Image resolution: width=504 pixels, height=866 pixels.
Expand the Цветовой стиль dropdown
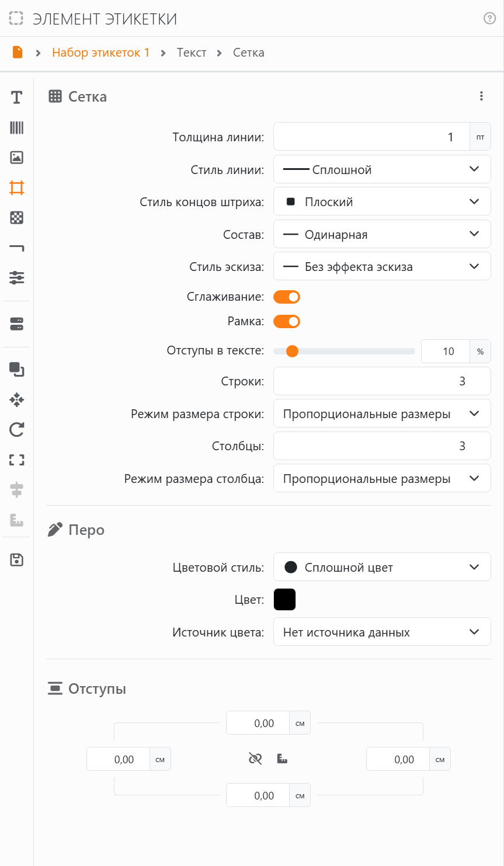coord(382,568)
